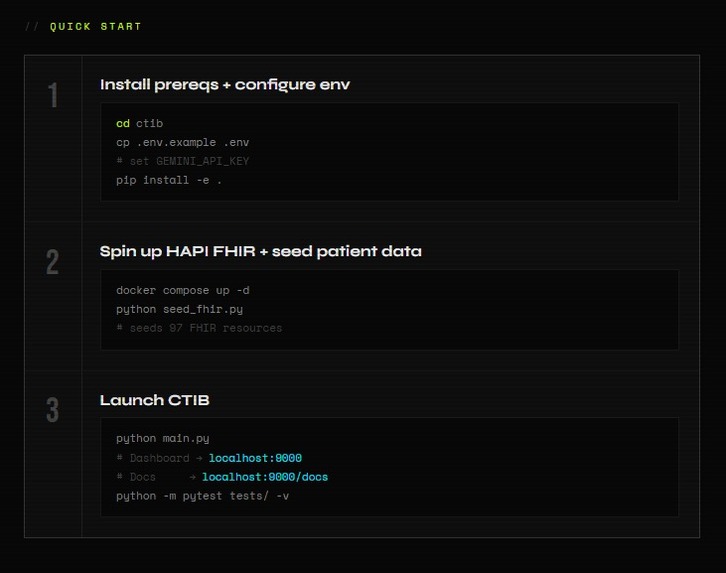Viewport: 726px width, 573px height.
Task: Click the 'python seed_fhir.py' command
Action: click(179, 309)
